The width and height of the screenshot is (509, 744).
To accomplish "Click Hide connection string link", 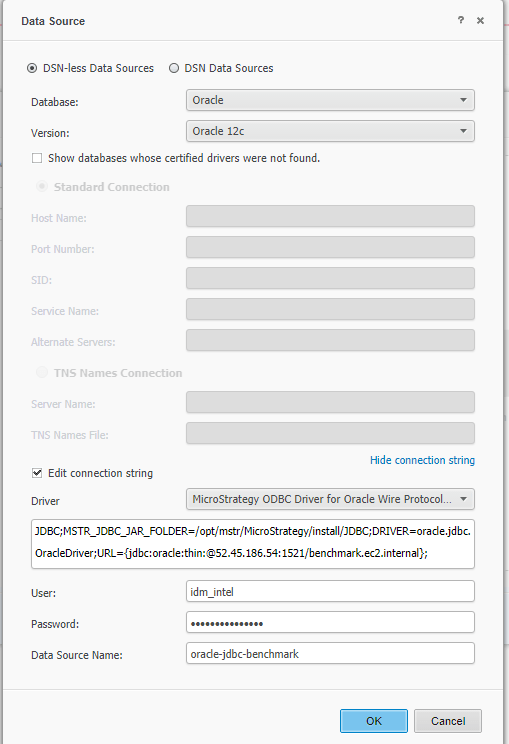I will click(422, 460).
